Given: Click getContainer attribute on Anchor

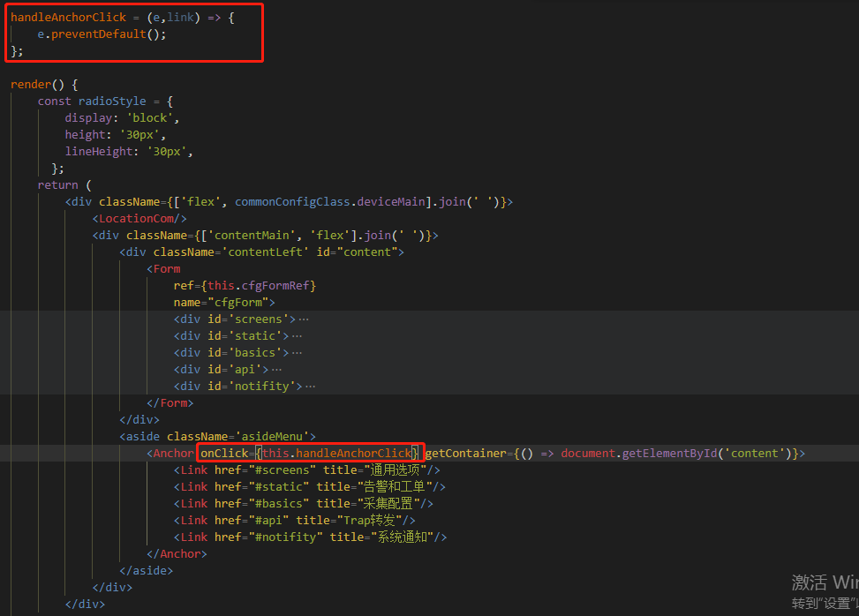Looking at the screenshot, I should click(465, 454).
